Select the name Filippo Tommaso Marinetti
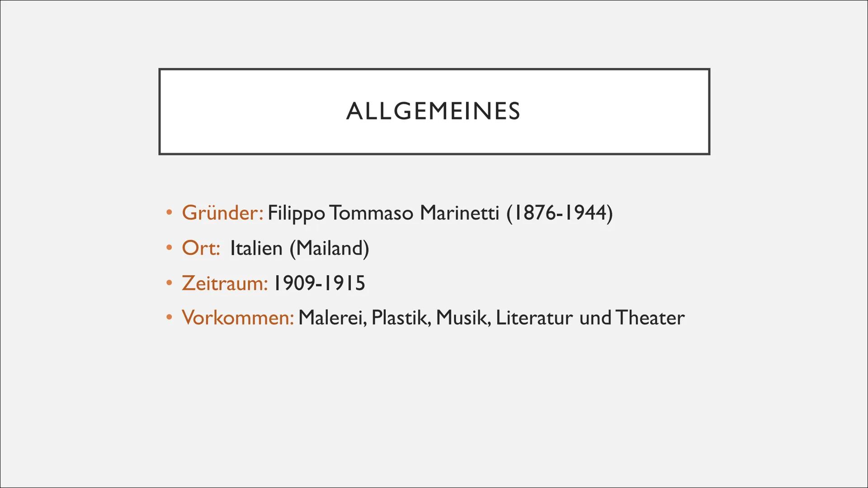The width and height of the screenshot is (868, 488). coord(383,213)
